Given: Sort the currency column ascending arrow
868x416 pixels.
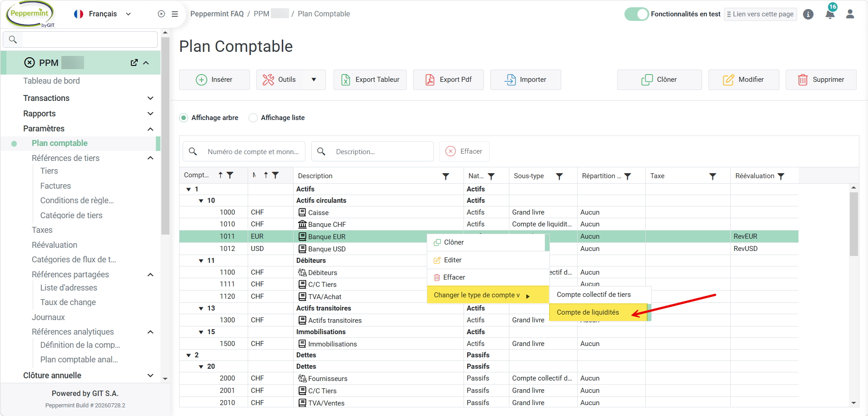Looking at the screenshot, I should [266, 175].
